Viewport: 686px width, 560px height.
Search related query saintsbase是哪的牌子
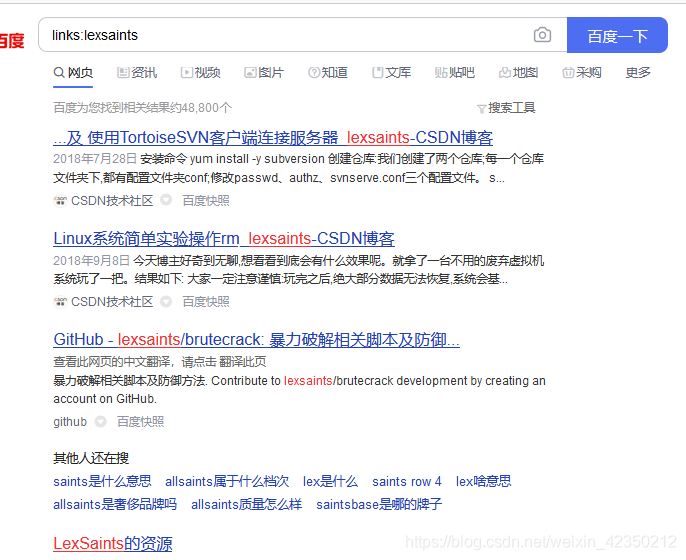[379, 504]
